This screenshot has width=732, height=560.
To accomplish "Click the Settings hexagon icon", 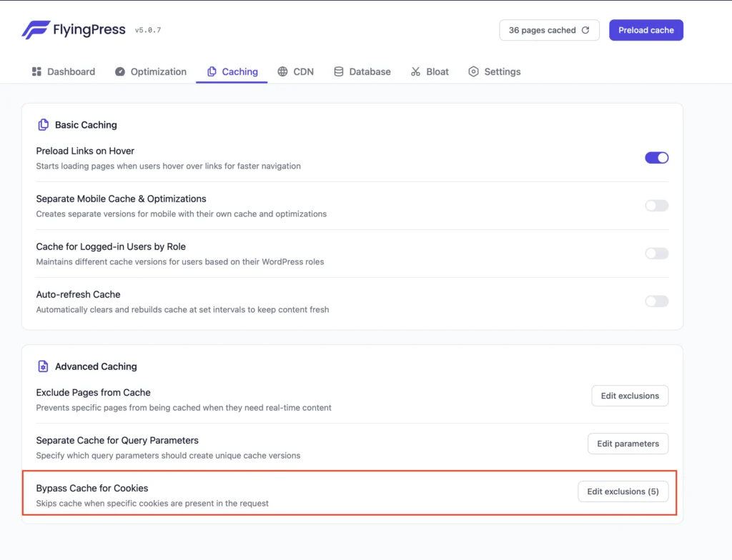I will 473,71.
